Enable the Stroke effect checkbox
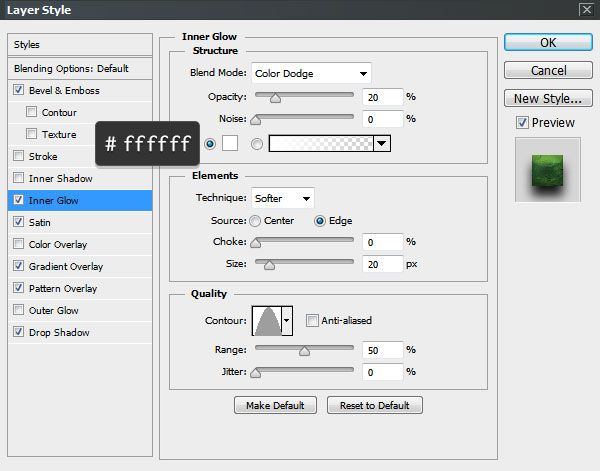600x471 pixels. coord(18,156)
